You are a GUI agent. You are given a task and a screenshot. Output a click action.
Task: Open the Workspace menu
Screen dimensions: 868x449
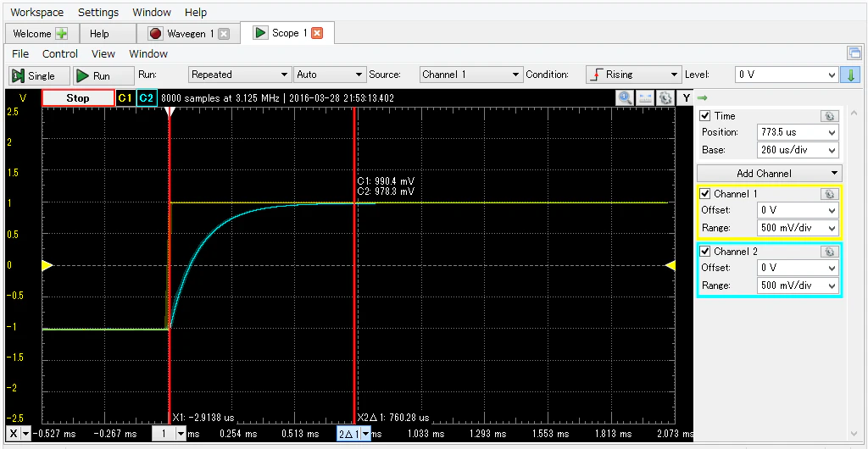pos(37,12)
